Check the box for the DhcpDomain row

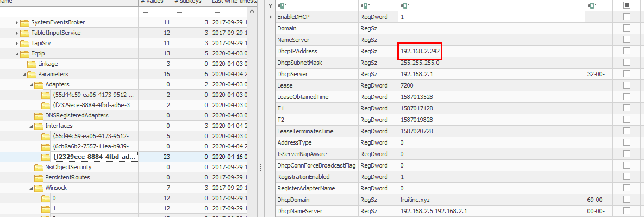click(627, 200)
